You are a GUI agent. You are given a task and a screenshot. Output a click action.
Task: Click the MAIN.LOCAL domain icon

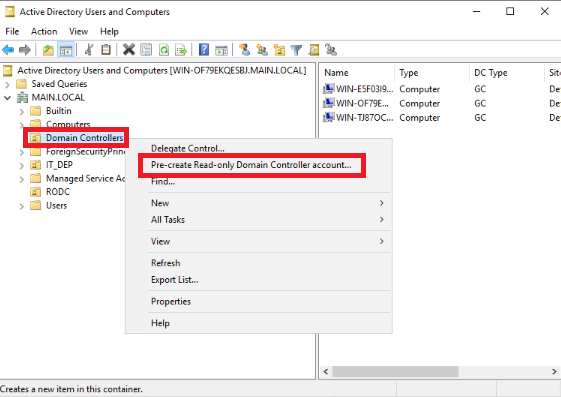point(22,97)
